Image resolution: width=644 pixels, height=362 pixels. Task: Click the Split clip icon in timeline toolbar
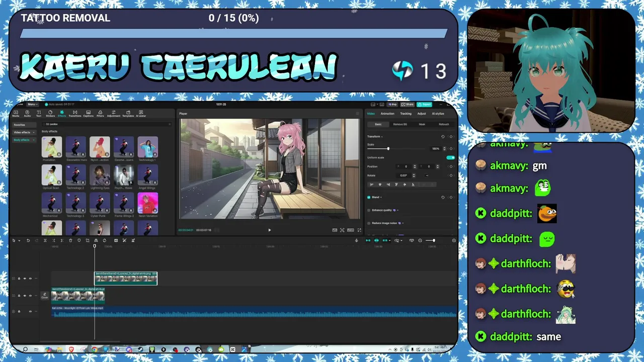coord(45,240)
